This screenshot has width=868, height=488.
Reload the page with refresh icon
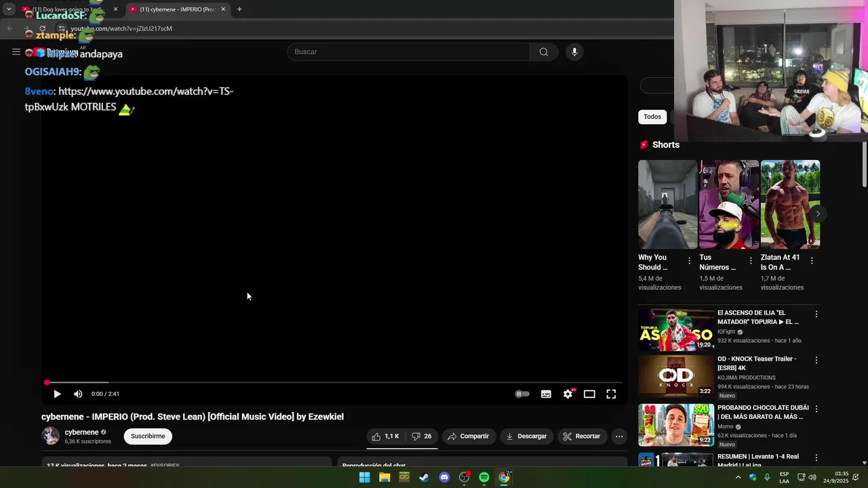42,28
